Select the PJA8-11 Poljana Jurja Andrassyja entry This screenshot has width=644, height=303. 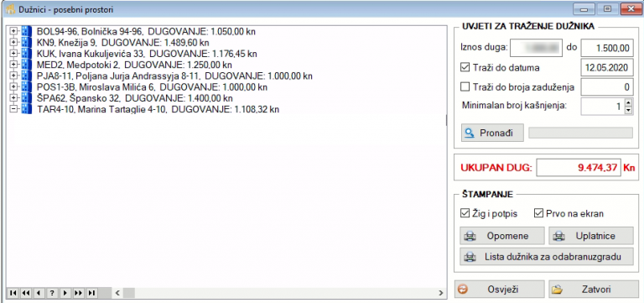[x=174, y=76]
